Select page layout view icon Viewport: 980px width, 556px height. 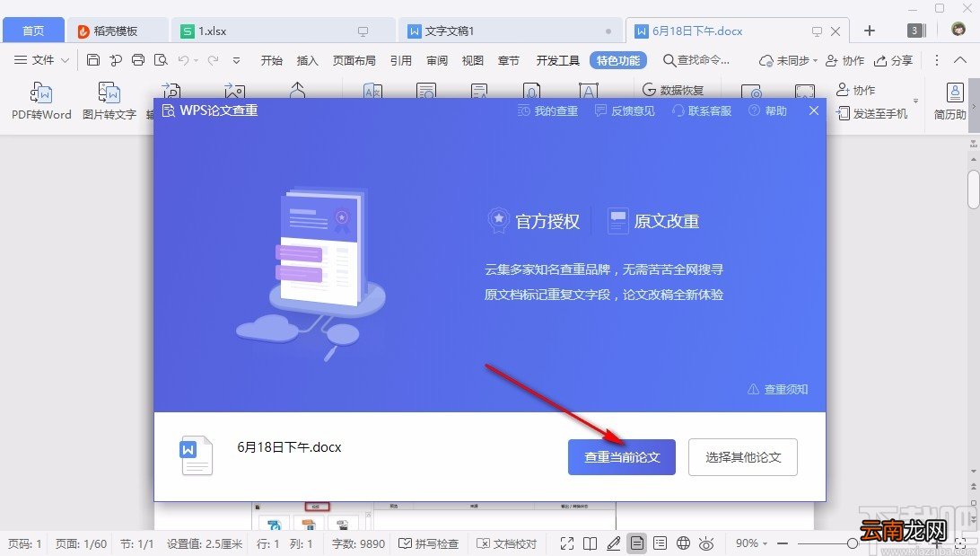pyautogui.click(x=637, y=543)
